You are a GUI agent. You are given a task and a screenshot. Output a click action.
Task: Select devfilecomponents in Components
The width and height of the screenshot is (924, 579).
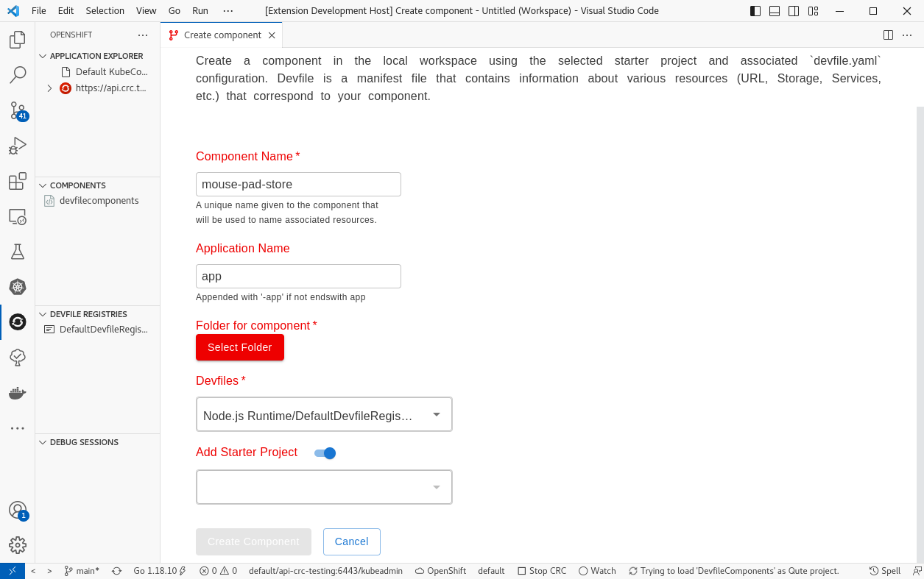coord(98,201)
